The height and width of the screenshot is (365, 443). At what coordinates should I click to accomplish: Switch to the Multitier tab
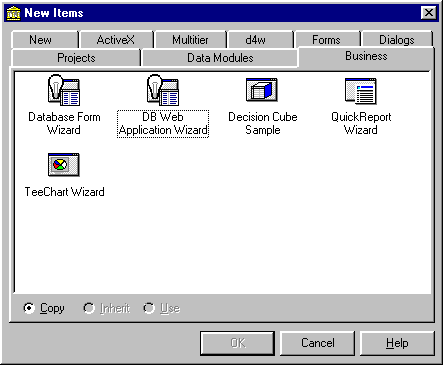pos(190,40)
